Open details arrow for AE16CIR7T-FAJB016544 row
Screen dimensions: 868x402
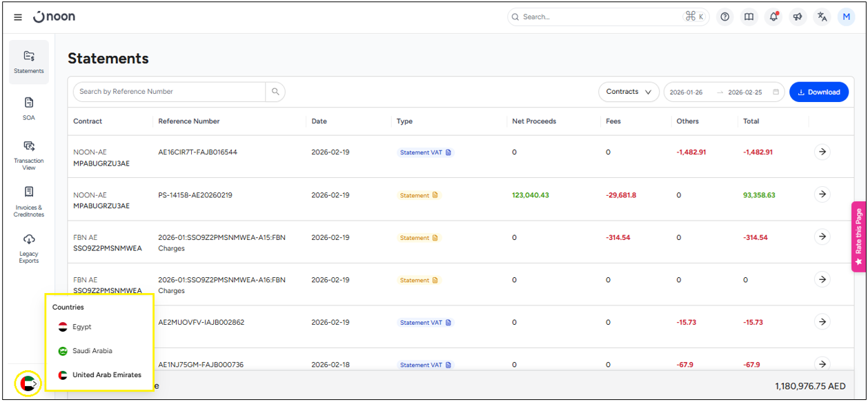[x=822, y=152]
